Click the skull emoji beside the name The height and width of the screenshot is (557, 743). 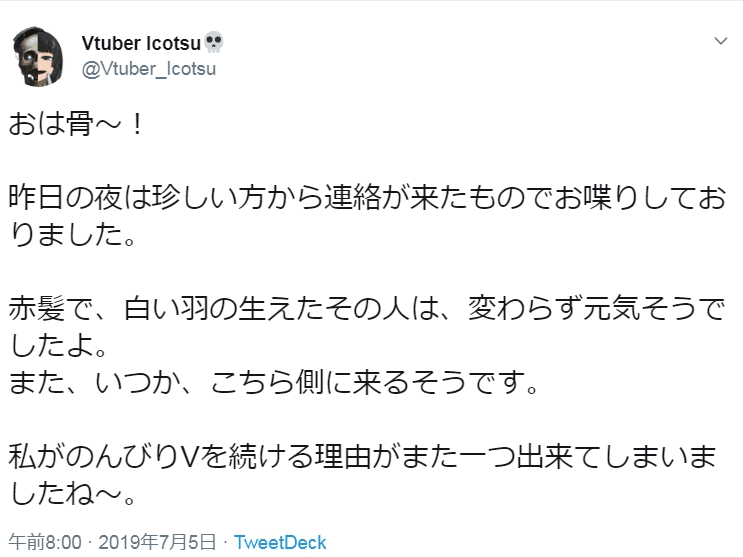[213, 43]
